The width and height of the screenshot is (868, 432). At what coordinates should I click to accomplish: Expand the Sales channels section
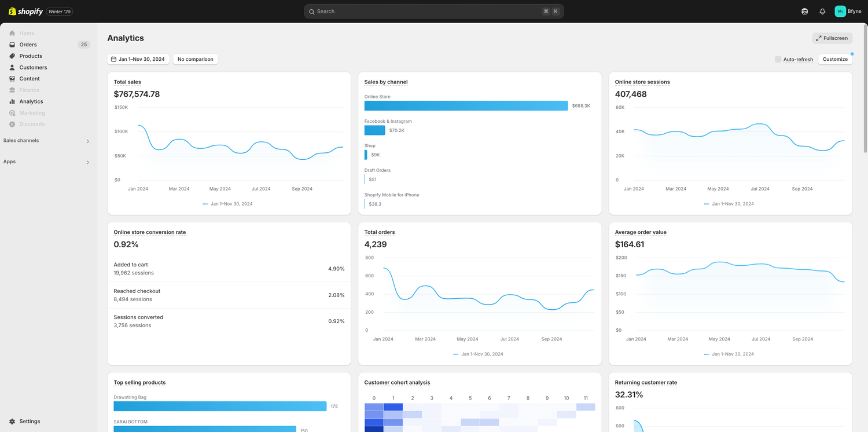coord(88,141)
